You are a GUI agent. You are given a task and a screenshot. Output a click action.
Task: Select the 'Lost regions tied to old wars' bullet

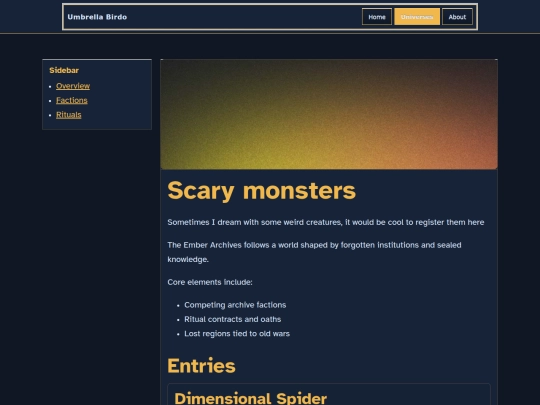pos(237,334)
